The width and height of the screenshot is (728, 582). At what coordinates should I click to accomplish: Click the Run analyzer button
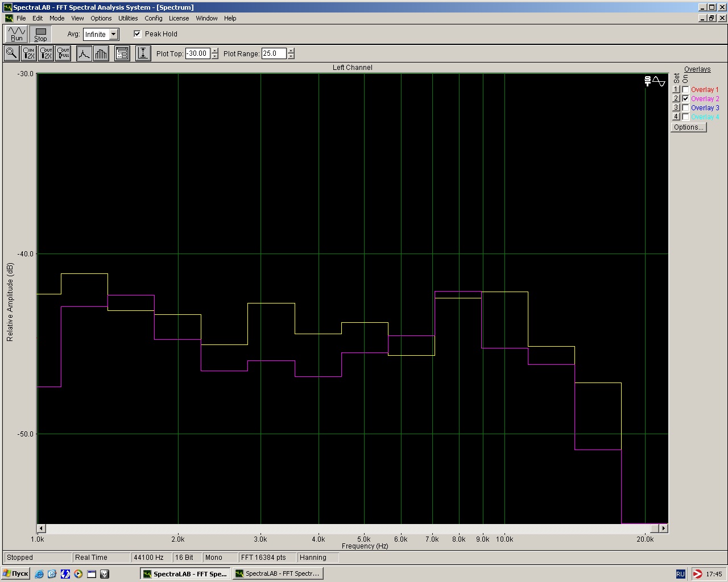[x=16, y=34]
